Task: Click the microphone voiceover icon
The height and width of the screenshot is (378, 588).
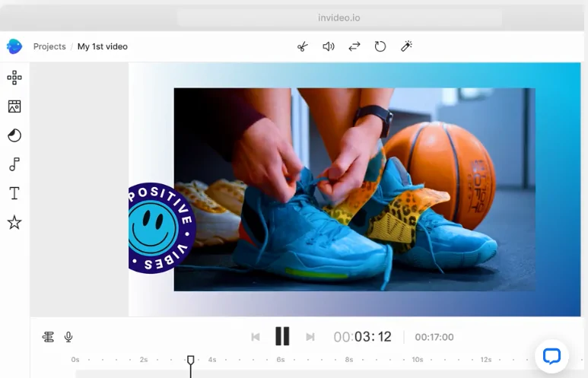Action: coord(68,337)
